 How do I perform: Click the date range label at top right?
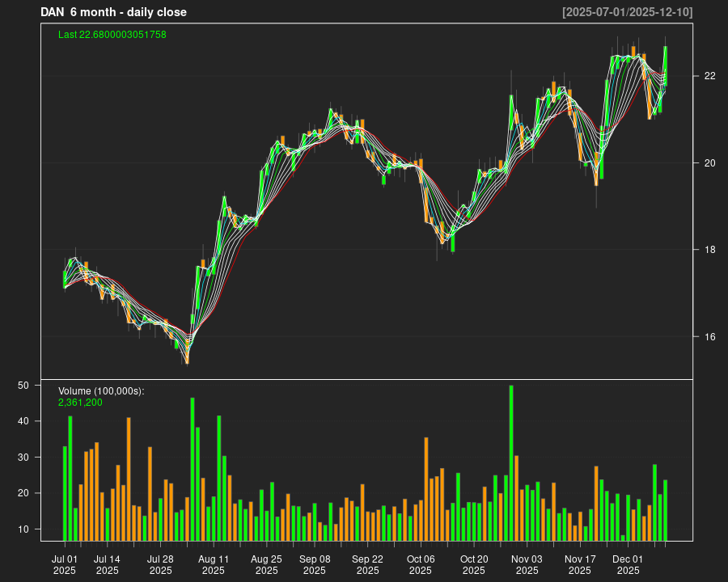(x=627, y=12)
